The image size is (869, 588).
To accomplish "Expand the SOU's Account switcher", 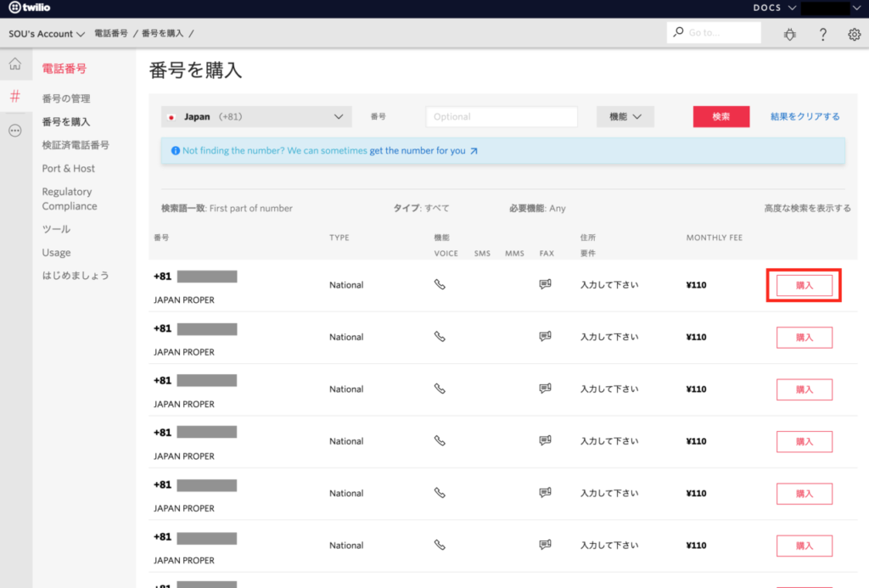I will 47,34.
